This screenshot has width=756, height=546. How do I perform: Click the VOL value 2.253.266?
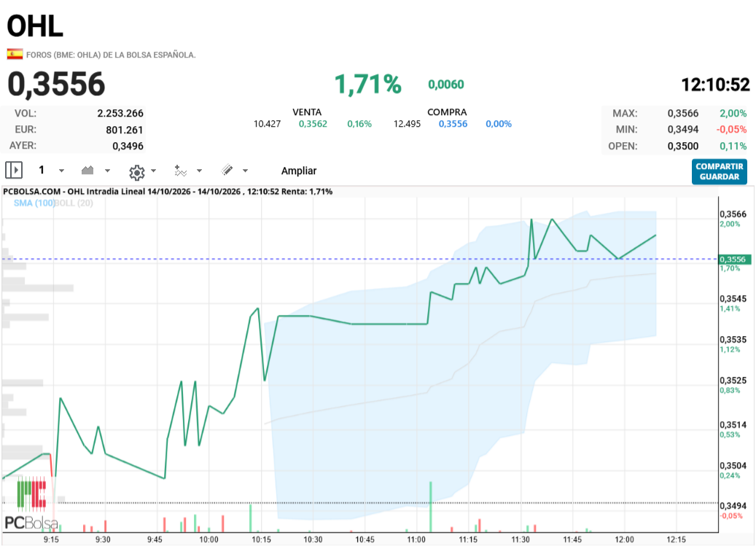120,113
